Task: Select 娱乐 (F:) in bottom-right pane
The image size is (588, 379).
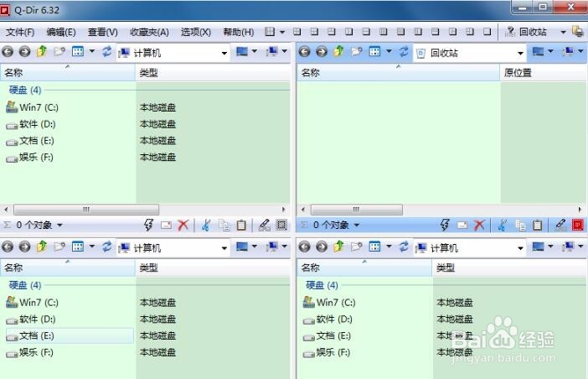Action: click(327, 352)
